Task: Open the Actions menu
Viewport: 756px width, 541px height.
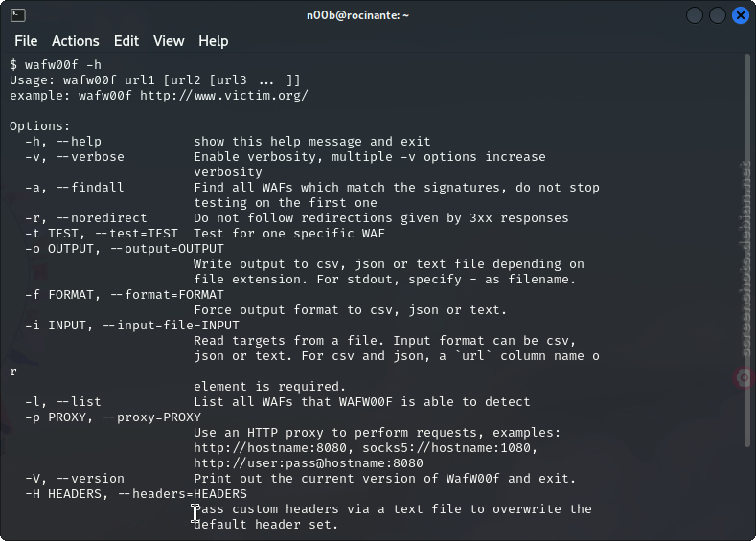Action: point(75,41)
